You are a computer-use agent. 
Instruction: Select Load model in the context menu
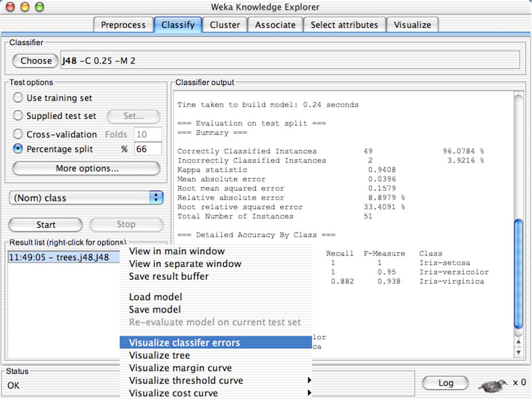click(216, 297)
